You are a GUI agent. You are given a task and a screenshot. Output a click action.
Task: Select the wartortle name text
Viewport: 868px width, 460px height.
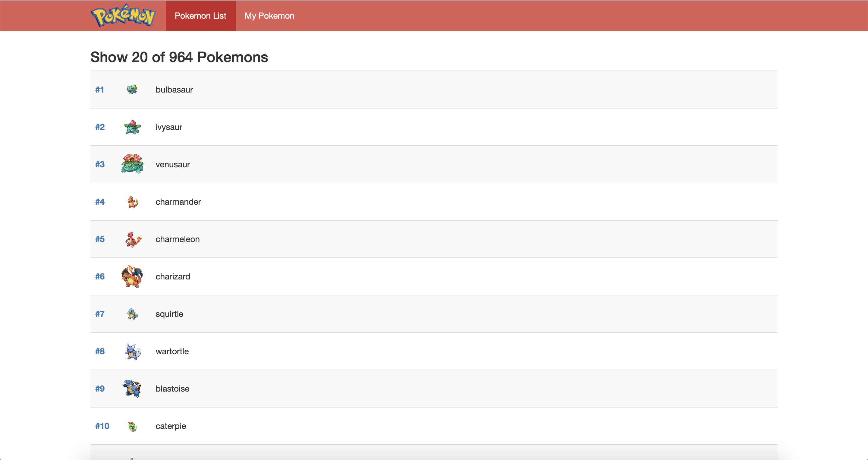click(x=172, y=351)
